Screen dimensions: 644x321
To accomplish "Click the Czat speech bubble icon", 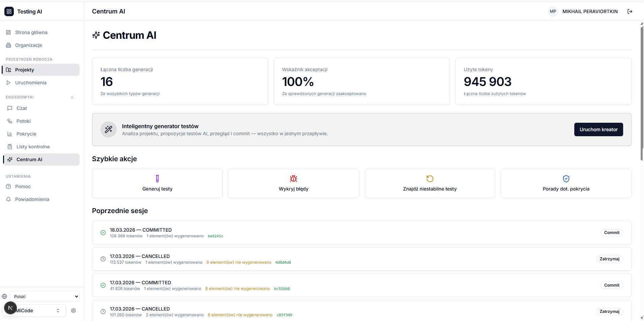I will (10, 108).
